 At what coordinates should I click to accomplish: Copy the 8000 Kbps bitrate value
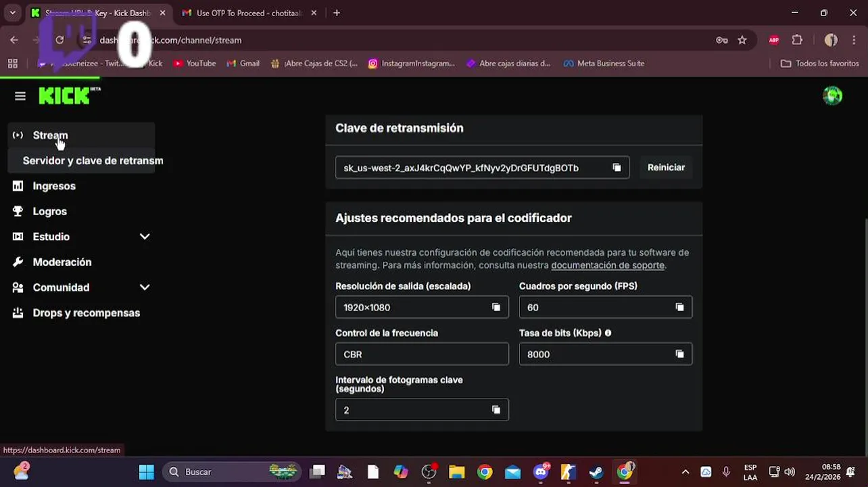(x=679, y=354)
